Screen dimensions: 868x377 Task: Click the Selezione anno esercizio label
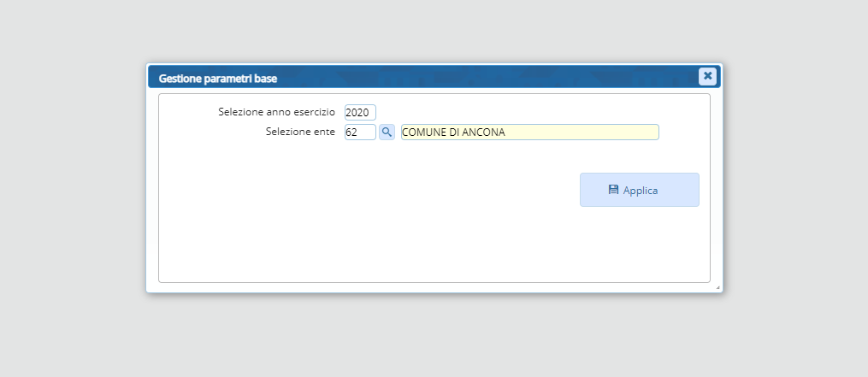coord(276,112)
